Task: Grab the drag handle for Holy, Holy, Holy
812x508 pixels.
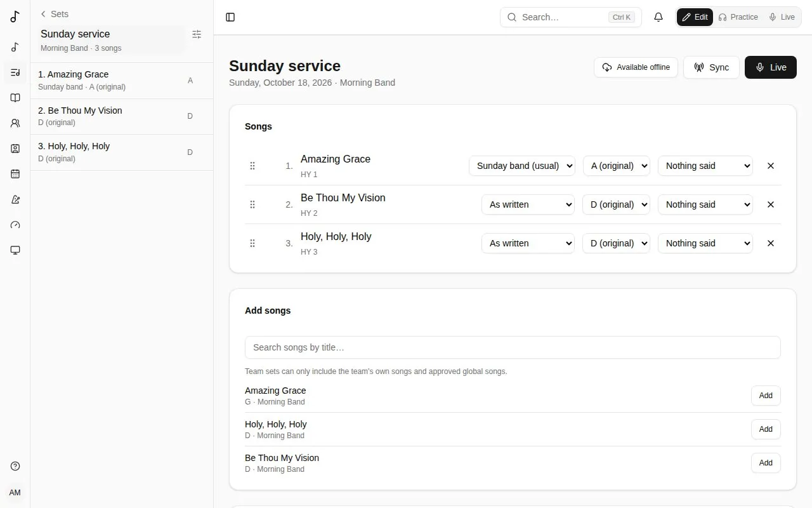Action: coord(252,243)
